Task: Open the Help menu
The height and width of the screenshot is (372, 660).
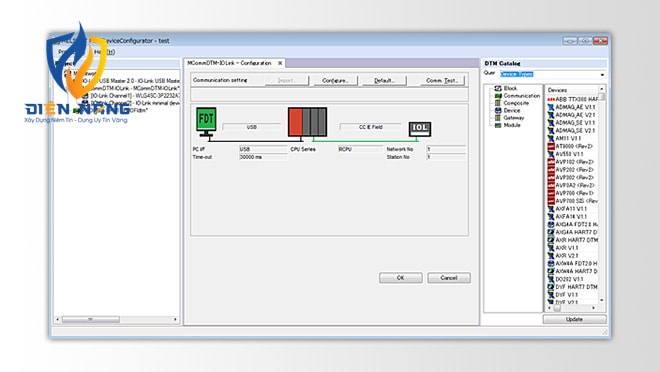Action: (104, 52)
